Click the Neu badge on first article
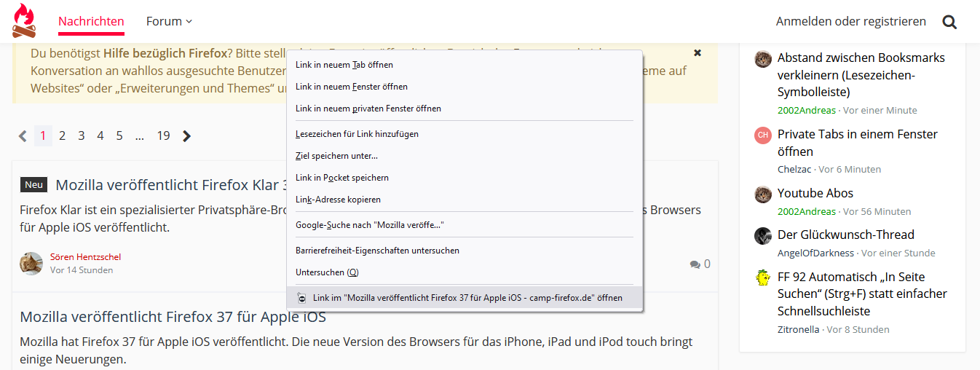The image size is (980, 370). 34,184
